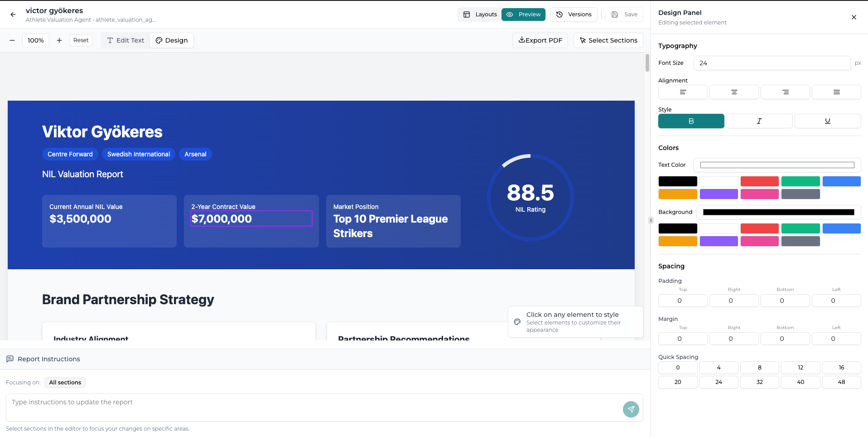This screenshot has width=868, height=437.
Task: Edit Padding Top value
Action: click(x=683, y=301)
